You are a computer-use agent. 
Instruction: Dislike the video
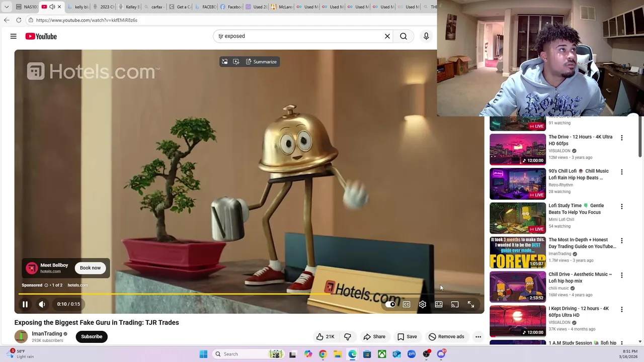point(348,337)
